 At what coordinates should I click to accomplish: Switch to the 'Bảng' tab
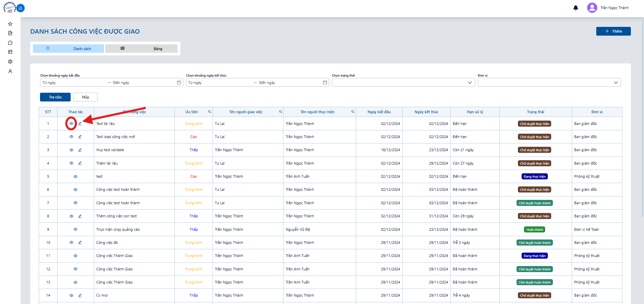coord(141,49)
